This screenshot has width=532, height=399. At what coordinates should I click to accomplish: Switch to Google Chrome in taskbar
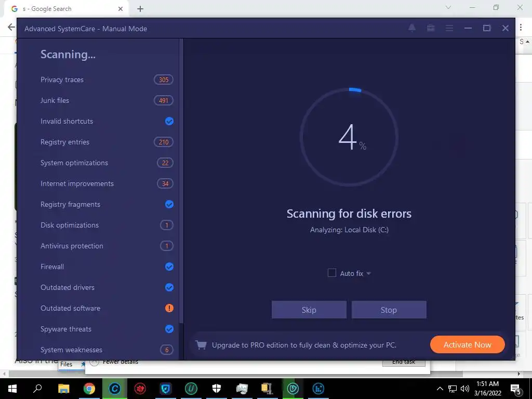[89, 389]
